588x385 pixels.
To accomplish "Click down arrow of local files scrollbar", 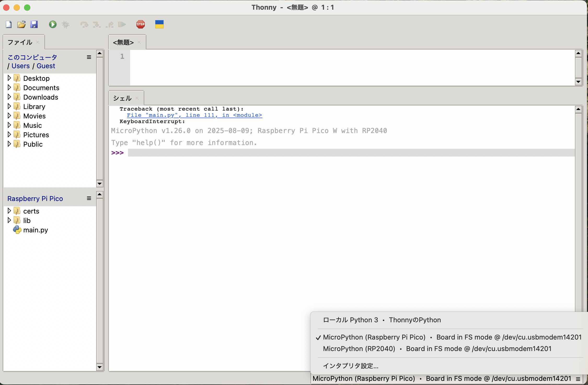I will click(x=100, y=183).
